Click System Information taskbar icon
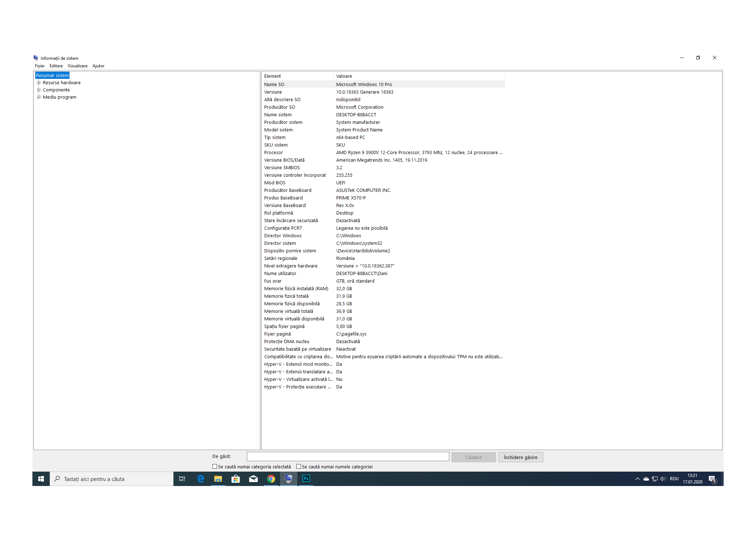This screenshot has width=756, height=540. [289, 479]
